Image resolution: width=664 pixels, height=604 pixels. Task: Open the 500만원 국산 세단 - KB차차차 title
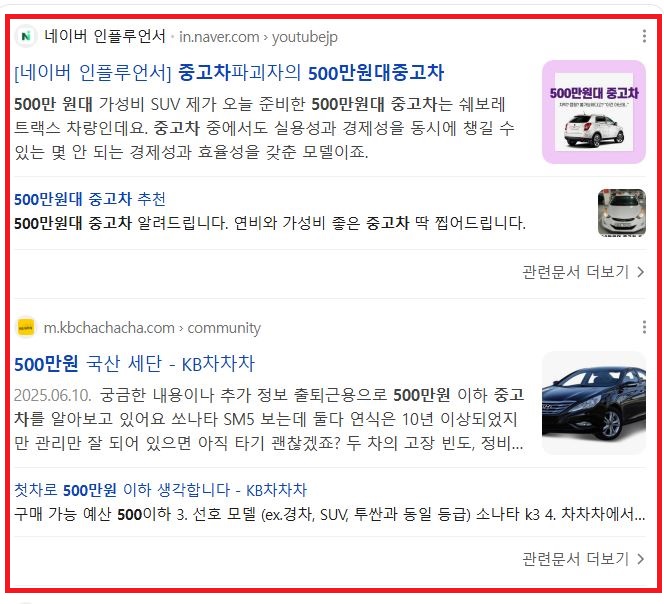135,364
